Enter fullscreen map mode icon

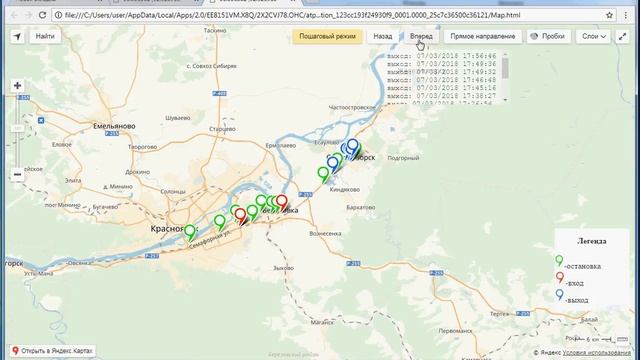click(x=622, y=36)
